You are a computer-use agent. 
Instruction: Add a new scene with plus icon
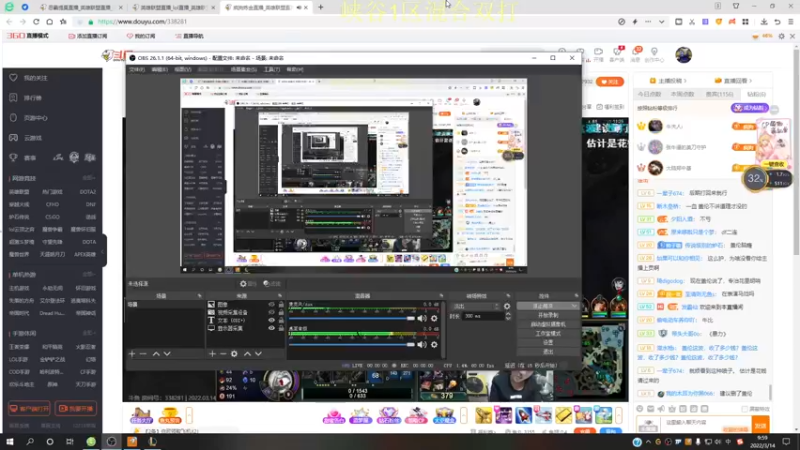(132, 354)
